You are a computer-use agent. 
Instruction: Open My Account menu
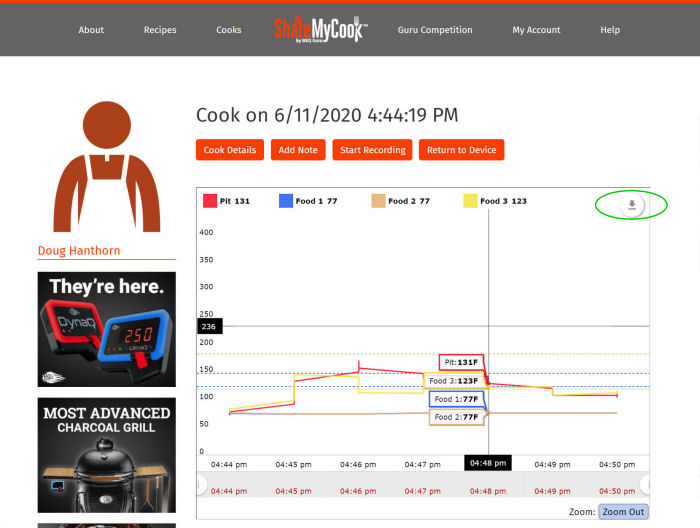tap(536, 30)
